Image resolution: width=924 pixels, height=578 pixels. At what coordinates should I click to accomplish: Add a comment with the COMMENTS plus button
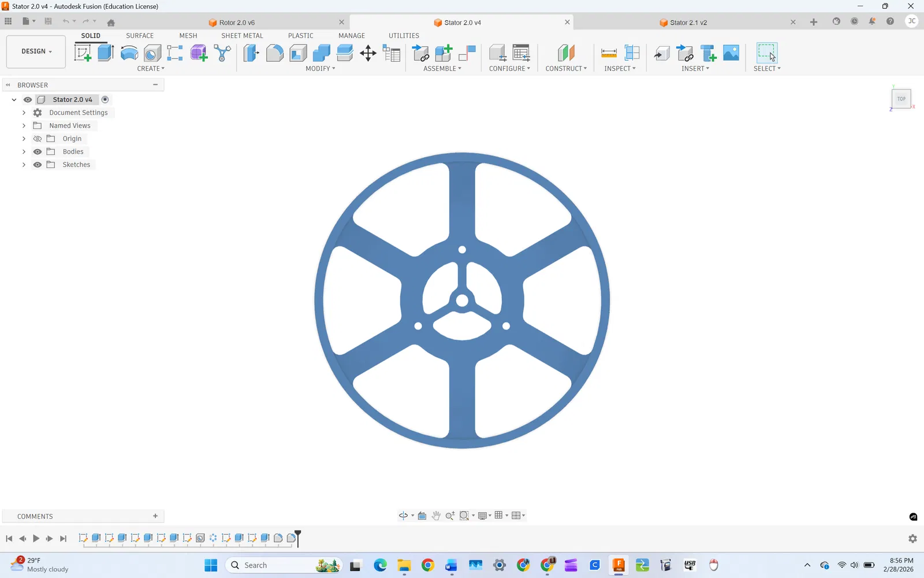(155, 516)
